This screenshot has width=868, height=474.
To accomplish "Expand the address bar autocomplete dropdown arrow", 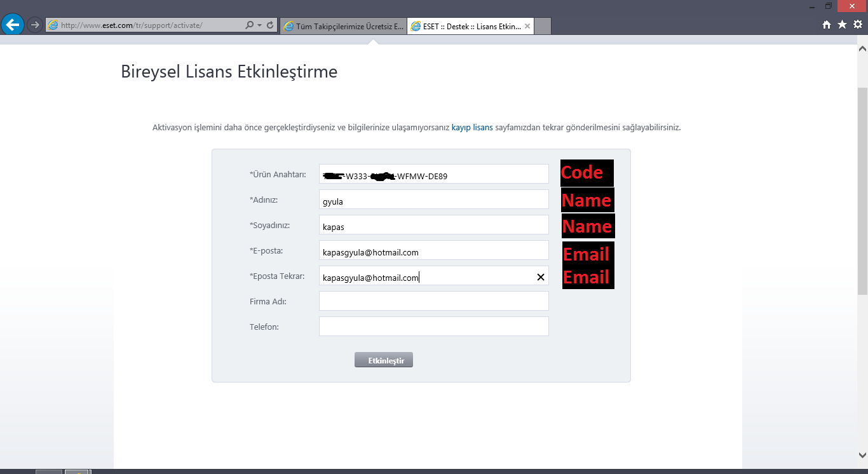I will click(259, 25).
